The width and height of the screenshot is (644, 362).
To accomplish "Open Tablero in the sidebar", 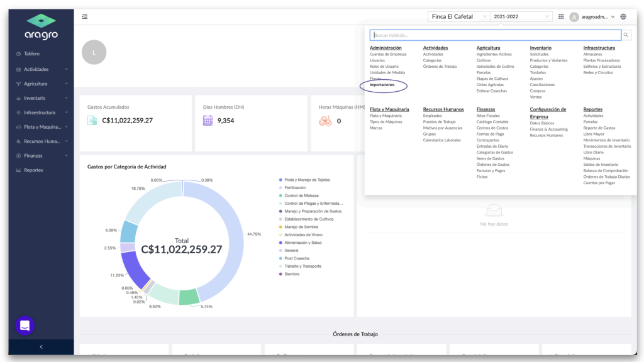I will pyautogui.click(x=42, y=54).
